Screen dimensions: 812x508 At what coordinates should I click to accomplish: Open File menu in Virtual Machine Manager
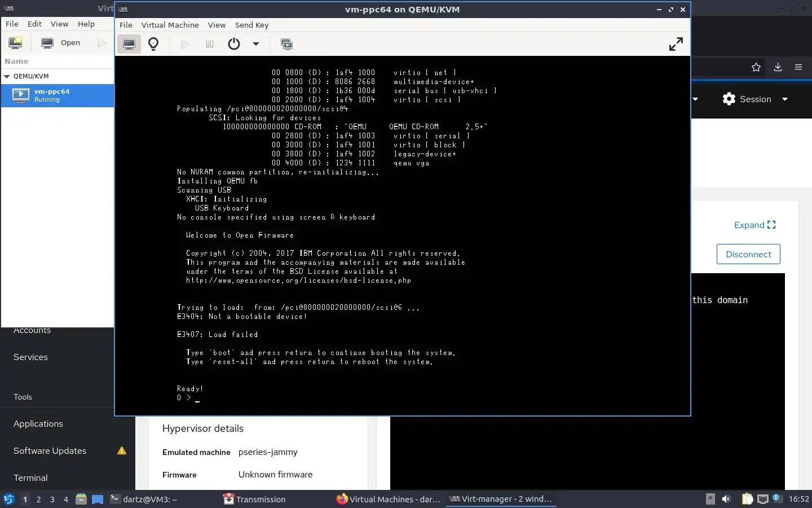click(12, 24)
